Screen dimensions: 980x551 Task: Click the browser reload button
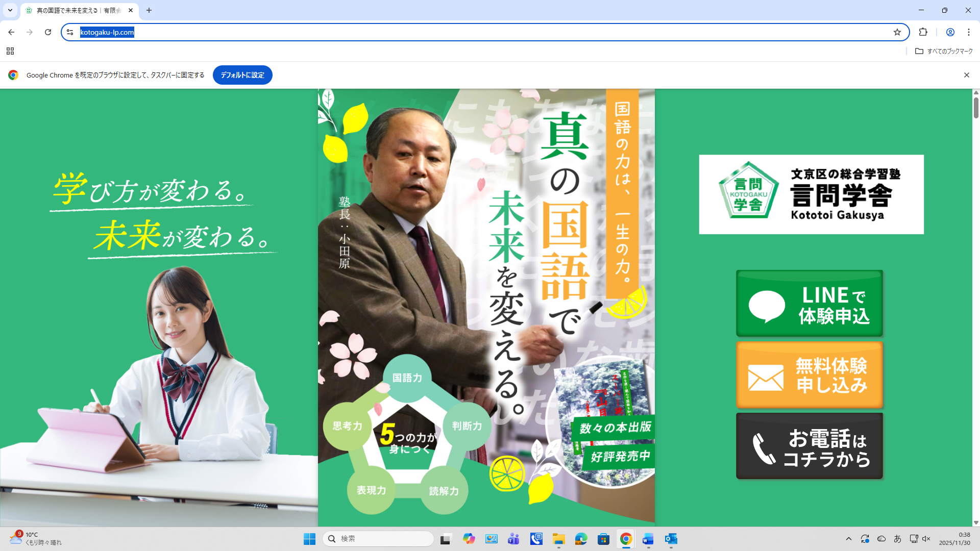(48, 32)
